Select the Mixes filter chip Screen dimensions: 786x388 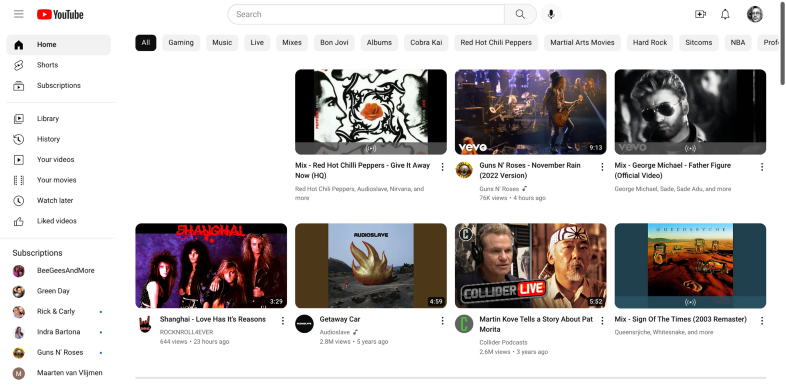pos(292,43)
